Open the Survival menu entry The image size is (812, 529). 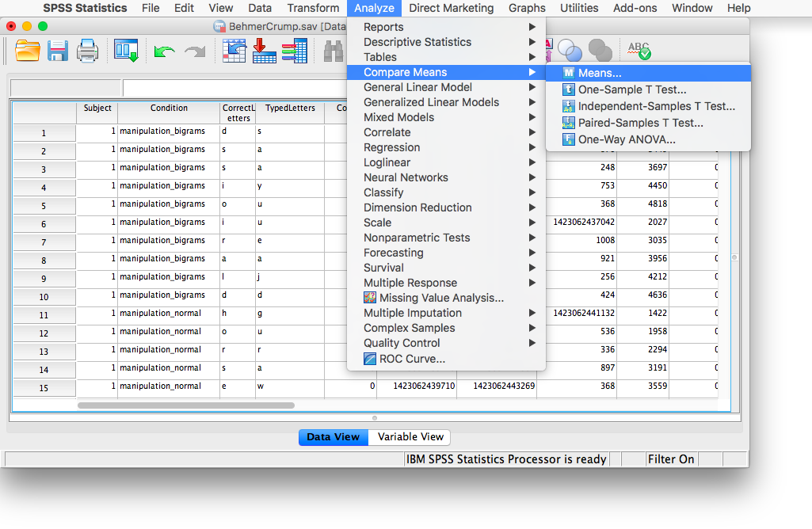[x=446, y=268]
